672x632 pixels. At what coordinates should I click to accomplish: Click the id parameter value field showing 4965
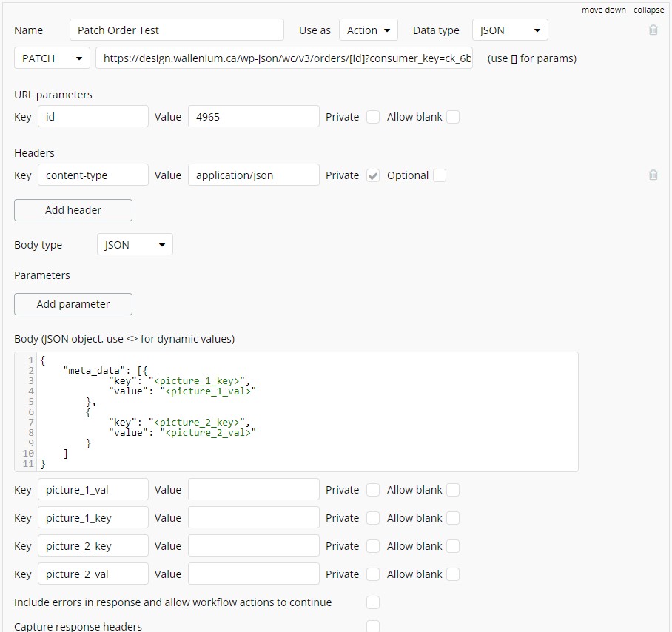tap(253, 117)
